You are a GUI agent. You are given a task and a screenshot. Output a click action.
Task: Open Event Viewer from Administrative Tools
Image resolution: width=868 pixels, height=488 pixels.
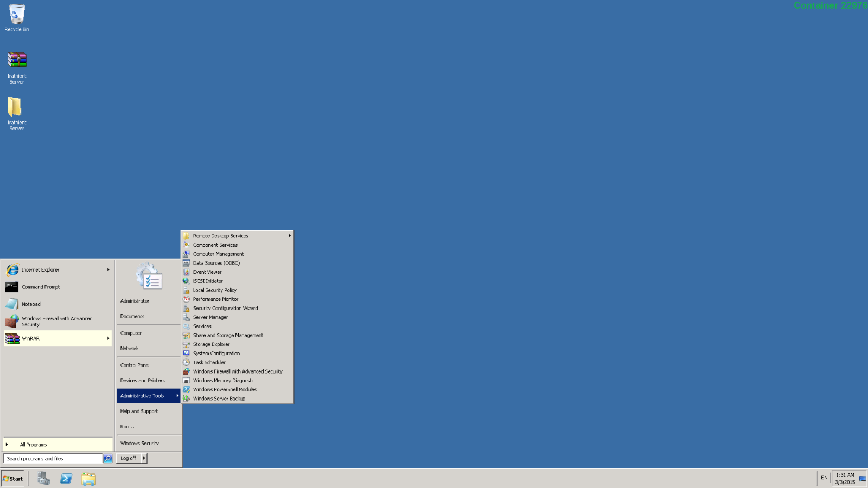207,272
